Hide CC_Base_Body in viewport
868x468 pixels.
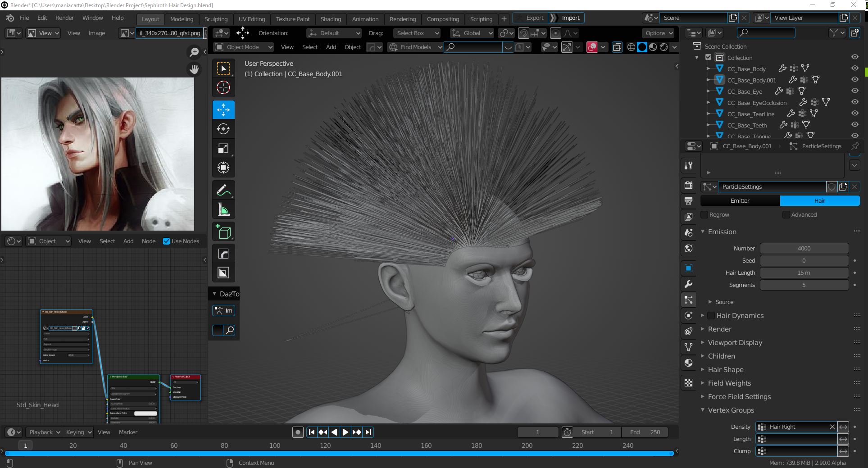[854, 68]
